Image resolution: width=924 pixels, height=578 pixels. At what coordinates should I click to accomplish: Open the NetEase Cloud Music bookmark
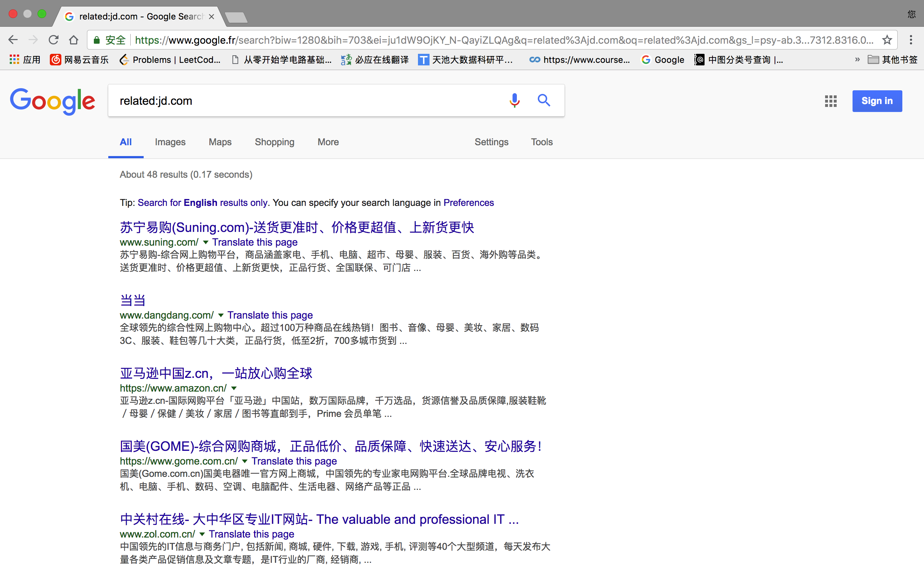(79, 60)
